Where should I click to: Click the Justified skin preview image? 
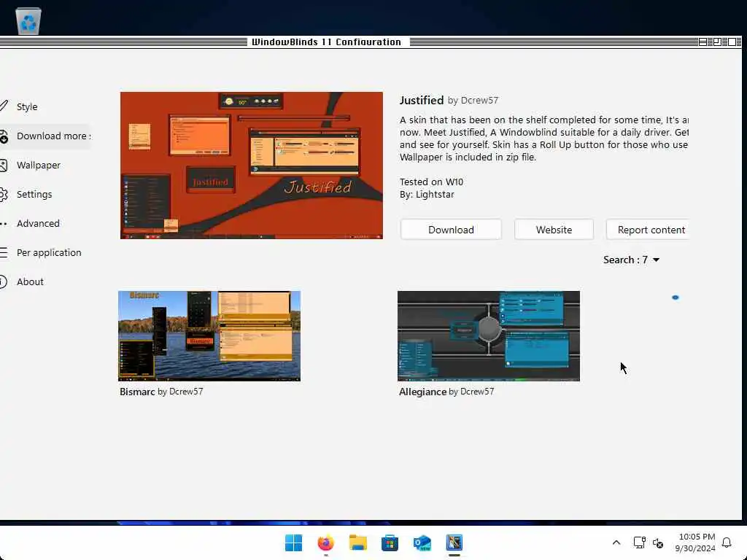coord(252,166)
